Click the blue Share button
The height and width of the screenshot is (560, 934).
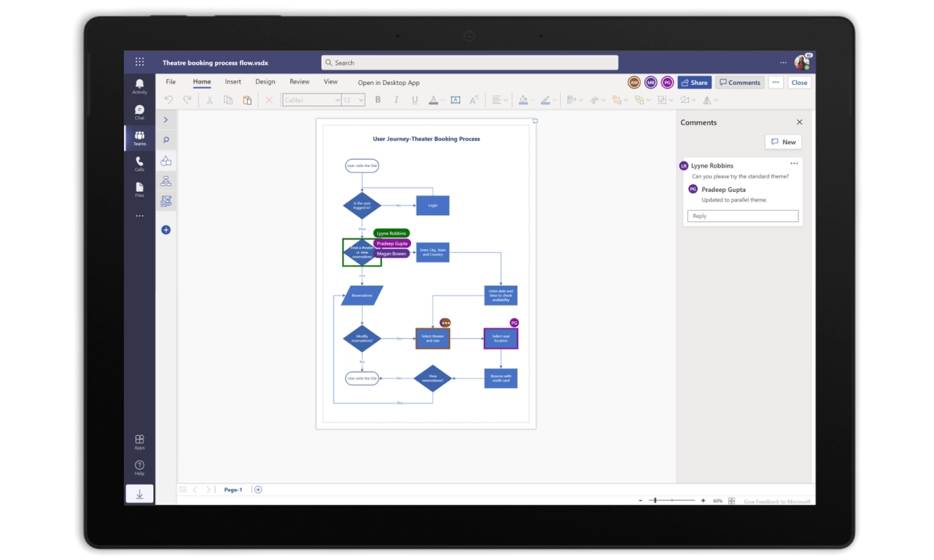(694, 83)
